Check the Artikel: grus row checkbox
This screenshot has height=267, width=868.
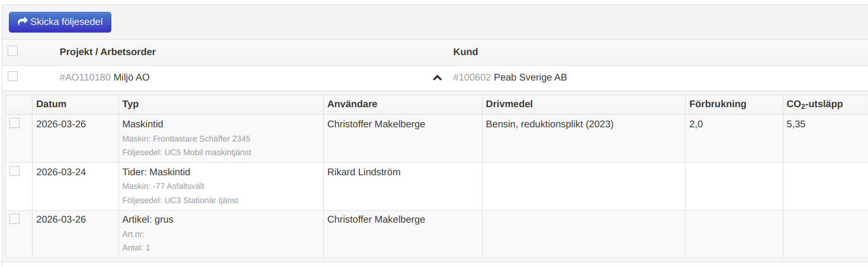15,219
